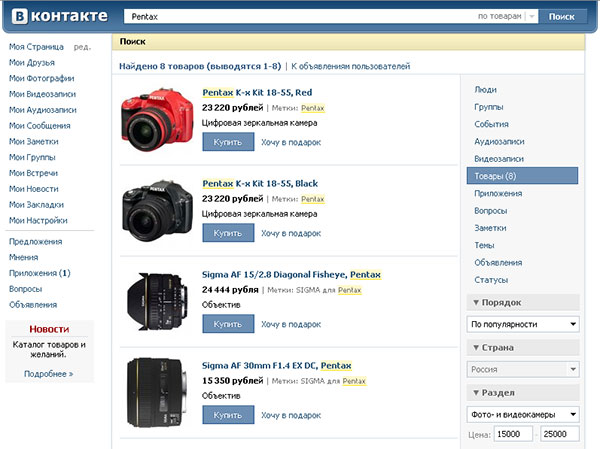Image resolution: width=600 pixels, height=449 pixels.
Task: Collapse the Страна filter section
Action: (x=523, y=348)
